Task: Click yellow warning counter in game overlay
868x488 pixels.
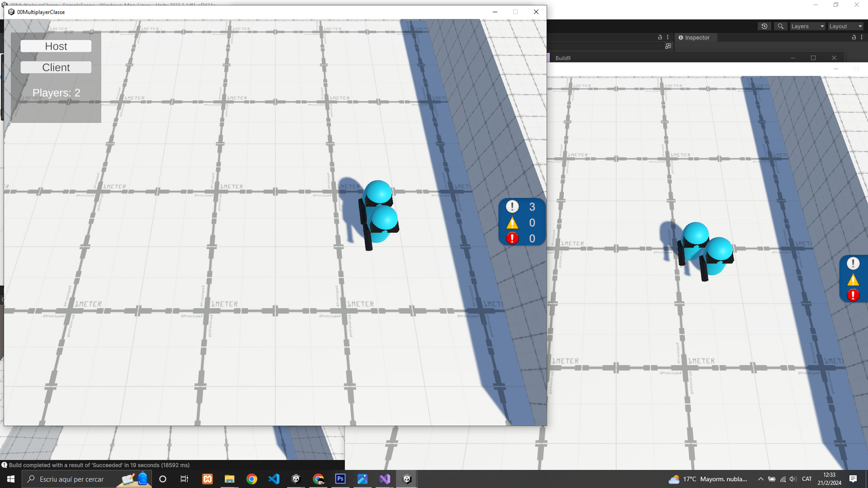Action: 521,223
